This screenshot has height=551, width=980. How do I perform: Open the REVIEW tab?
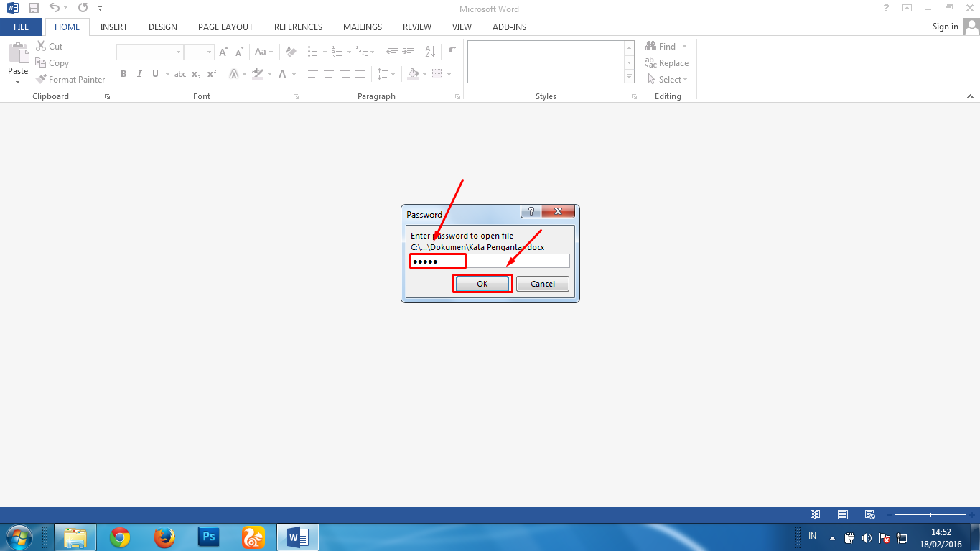click(417, 27)
